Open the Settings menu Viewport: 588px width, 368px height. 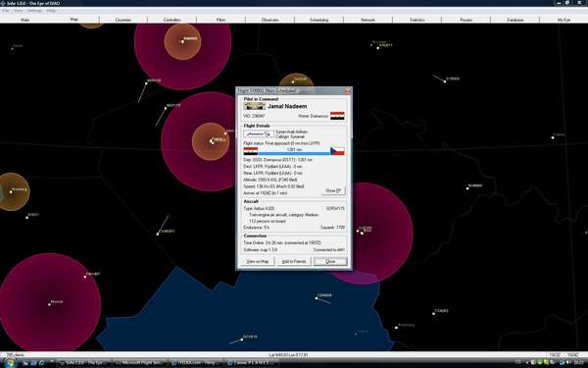click(34, 11)
